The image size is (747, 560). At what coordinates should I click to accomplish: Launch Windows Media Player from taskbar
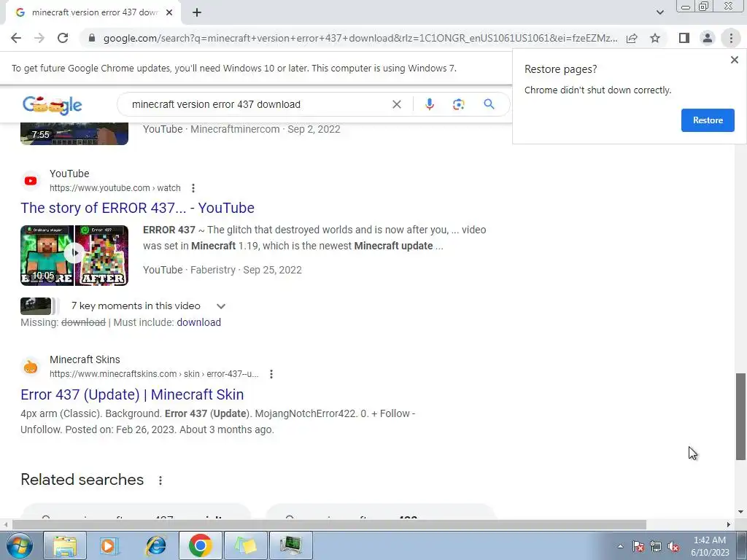click(x=109, y=545)
